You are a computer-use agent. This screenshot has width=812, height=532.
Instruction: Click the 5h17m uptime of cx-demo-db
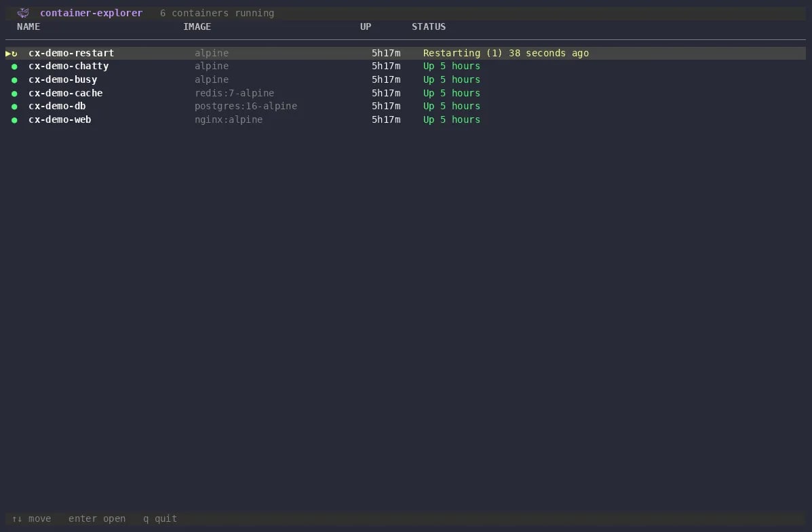coord(386,106)
